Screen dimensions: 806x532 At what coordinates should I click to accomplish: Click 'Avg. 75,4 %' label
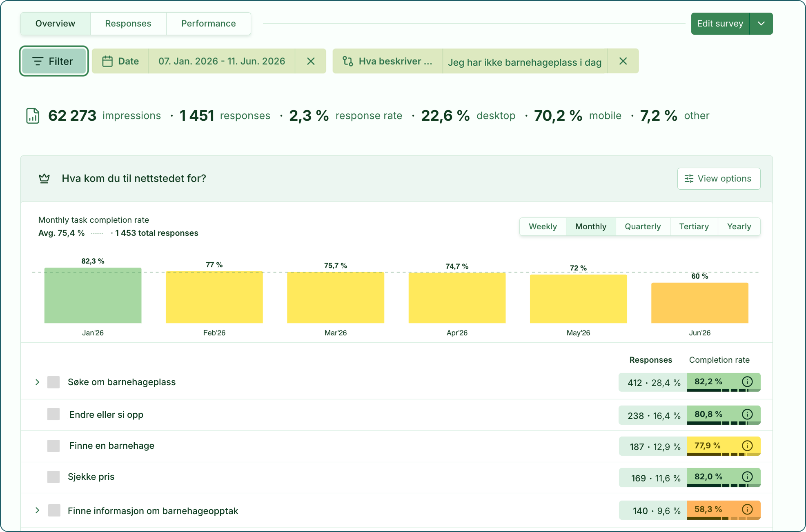tap(61, 233)
